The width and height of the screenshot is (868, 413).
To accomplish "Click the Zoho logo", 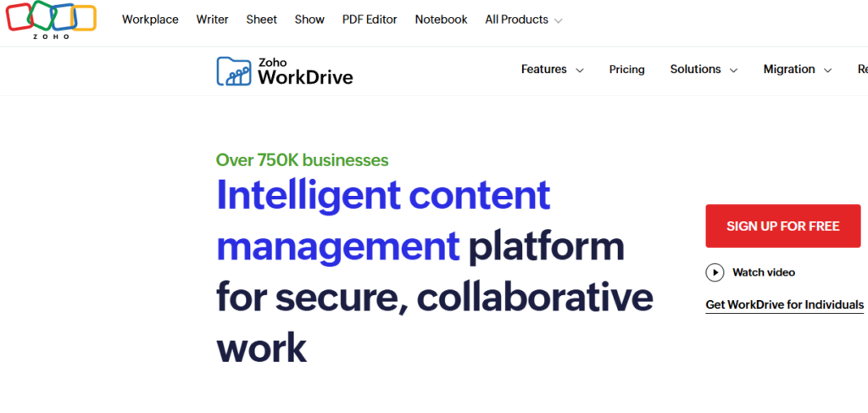I will (51, 20).
